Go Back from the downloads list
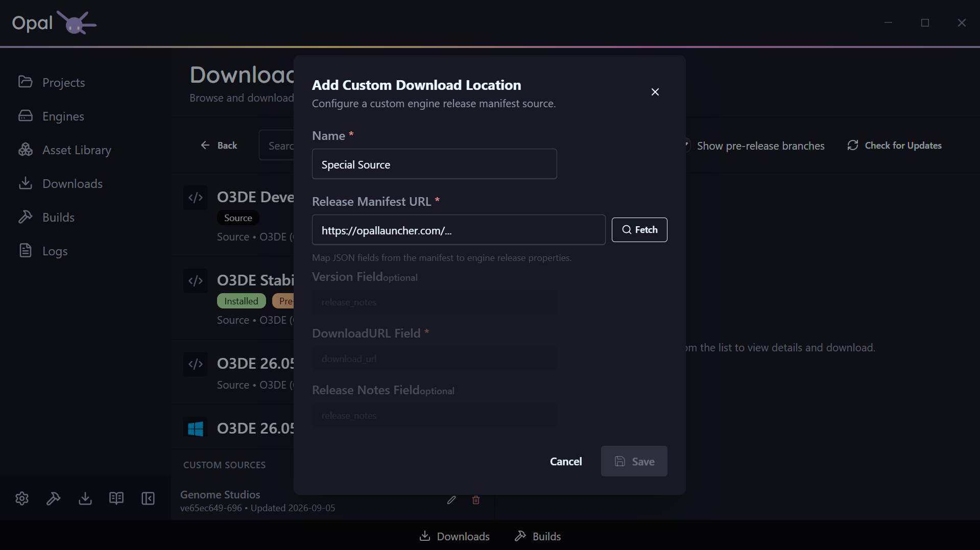 pos(219,146)
